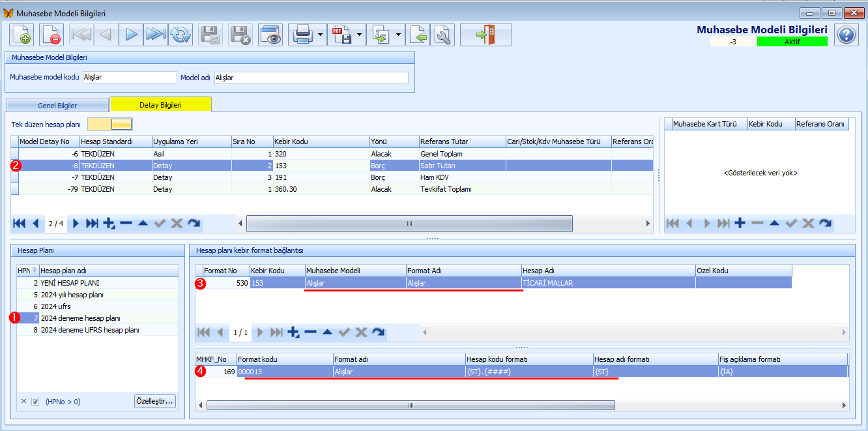Refresh icon in 1 / 1 format navigator

(x=378, y=333)
